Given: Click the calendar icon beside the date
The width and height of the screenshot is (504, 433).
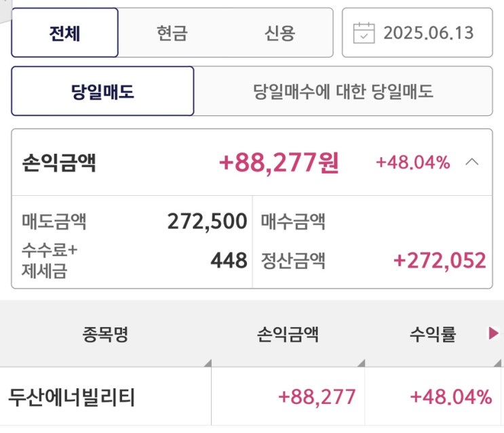Looking at the screenshot, I should pos(364,33).
